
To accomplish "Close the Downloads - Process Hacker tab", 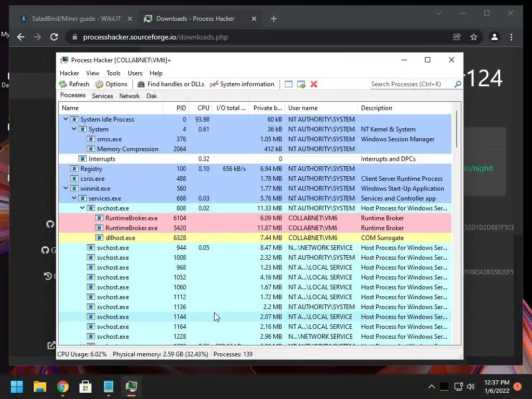I will coord(254,19).
